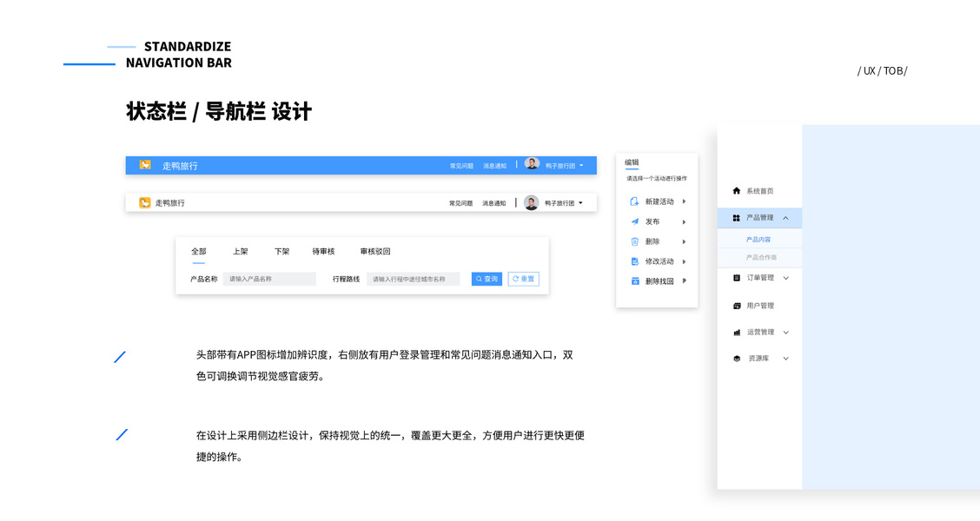Screen dimensions: 980x521
Task: Open 常见问题 link in the white bar
Action: pos(460,203)
